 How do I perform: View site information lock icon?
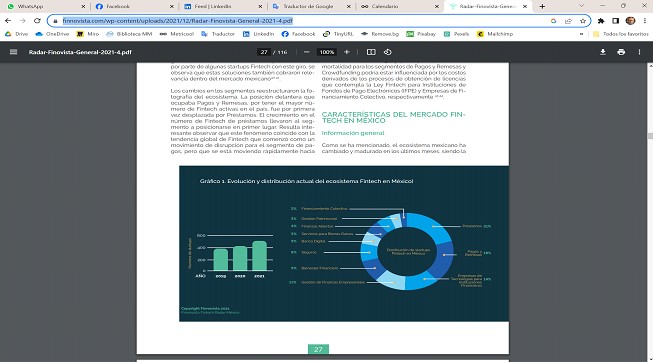[x=55, y=21]
